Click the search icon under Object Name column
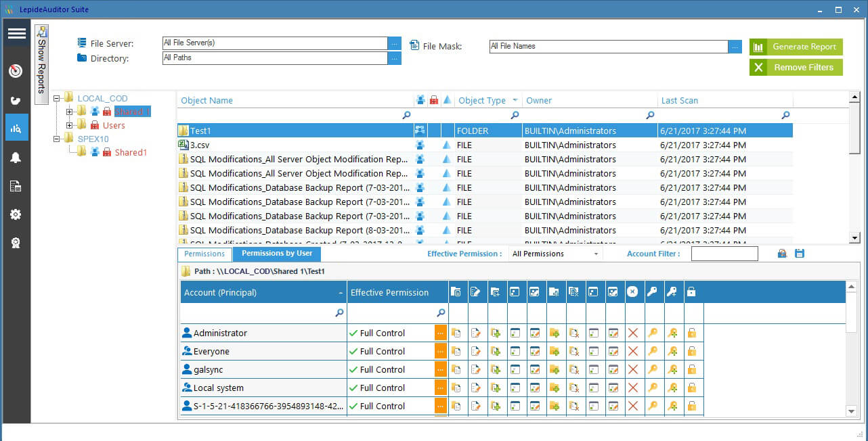Viewport: 868px width, 441px height. coord(406,115)
